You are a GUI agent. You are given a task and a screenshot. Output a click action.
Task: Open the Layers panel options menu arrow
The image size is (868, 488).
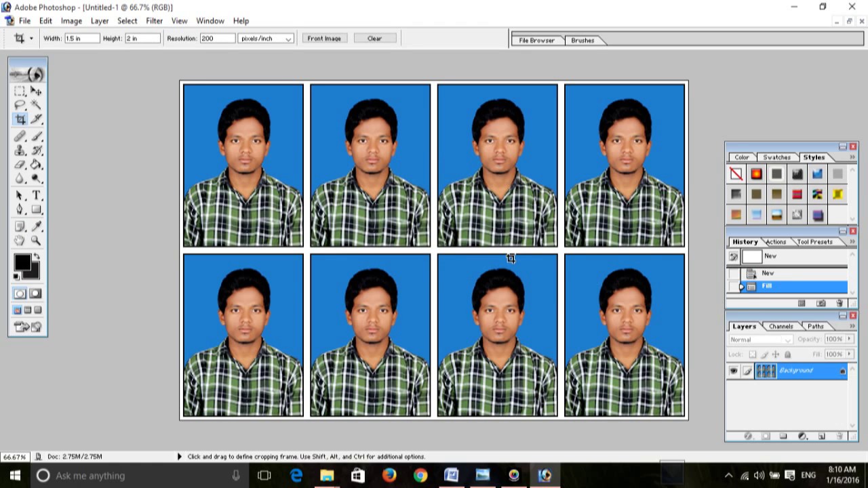coord(852,327)
